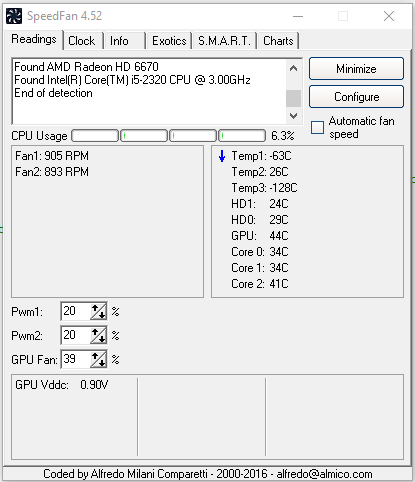
Task: Select the Fan1: 905 RPM reading
Action: pyautogui.click(x=52, y=156)
